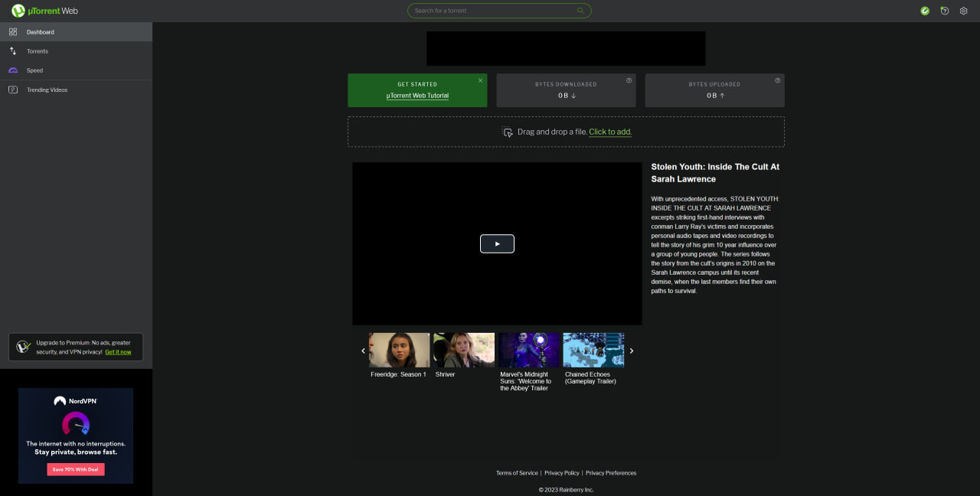Click Save 70% With Deal button
This screenshot has height=496, width=980.
76,469
